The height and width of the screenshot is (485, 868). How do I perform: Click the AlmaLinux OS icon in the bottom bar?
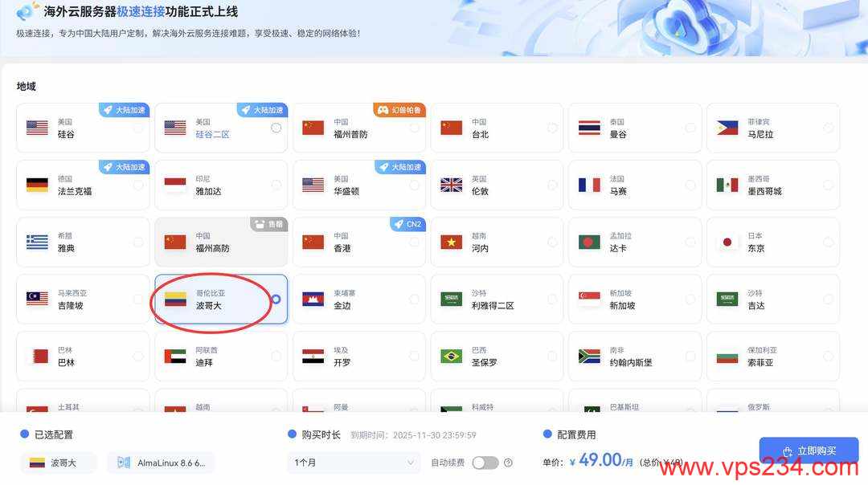(x=123, y=463)
